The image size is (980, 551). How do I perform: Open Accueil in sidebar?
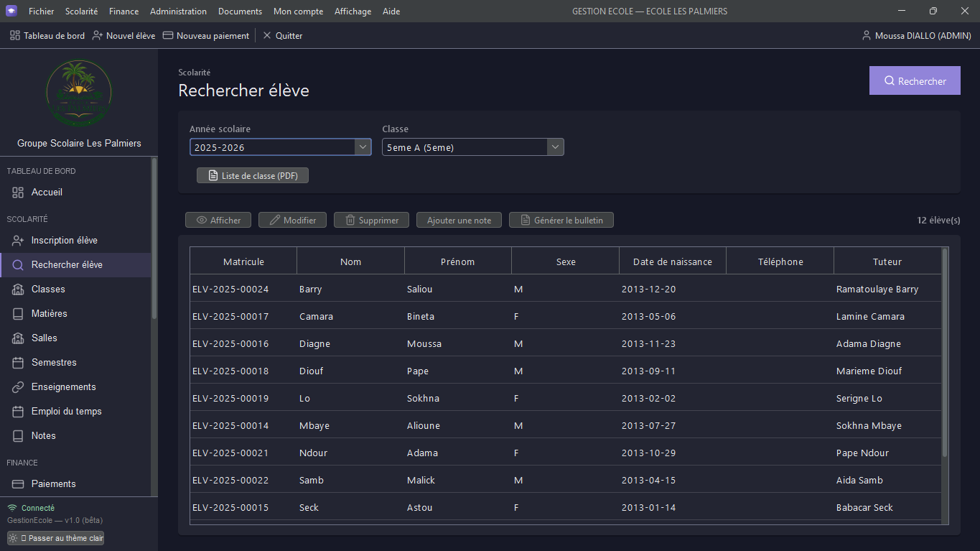pyautogui.click(x=75, y=192)
